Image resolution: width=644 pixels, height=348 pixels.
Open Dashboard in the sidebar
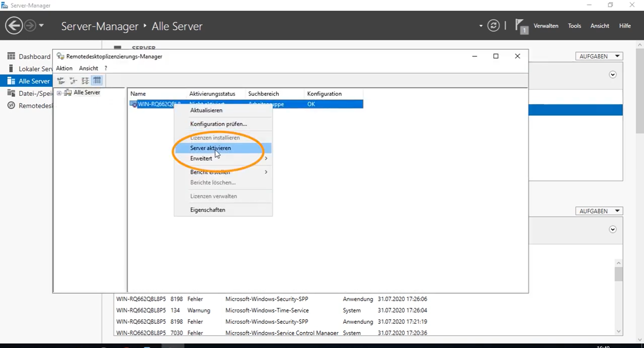pos(34,56)
